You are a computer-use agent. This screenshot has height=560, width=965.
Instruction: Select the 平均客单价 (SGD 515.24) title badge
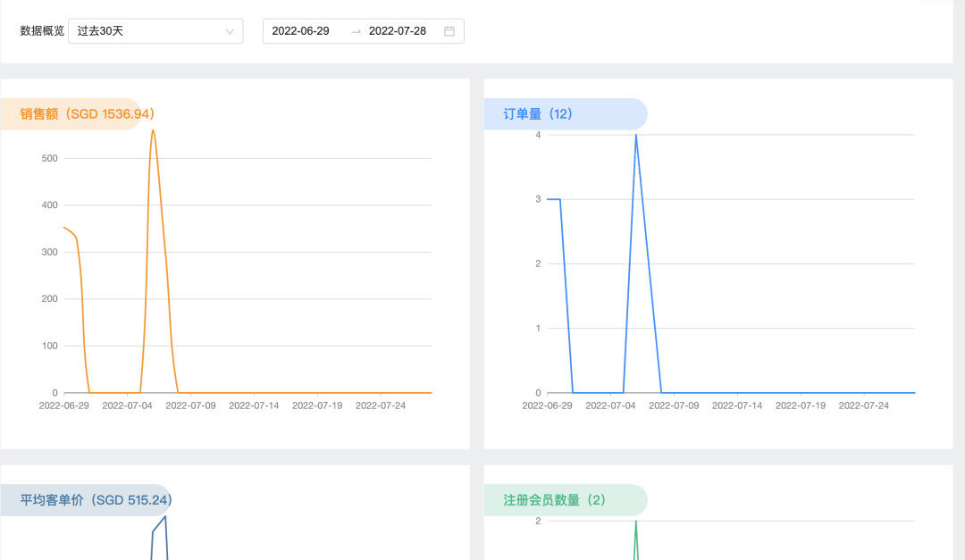(x=96, y=500)
